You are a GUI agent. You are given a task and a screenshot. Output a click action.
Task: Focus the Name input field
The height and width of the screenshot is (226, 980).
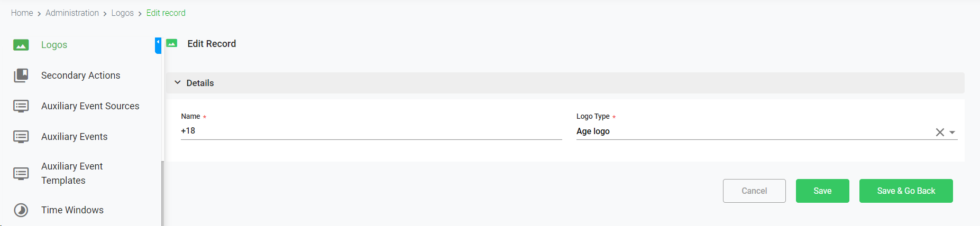371,131
